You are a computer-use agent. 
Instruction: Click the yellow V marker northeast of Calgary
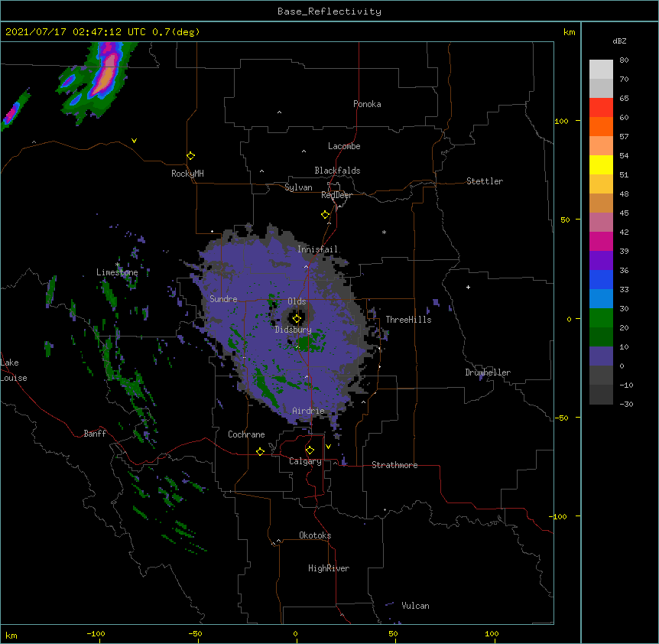[328, 447]
